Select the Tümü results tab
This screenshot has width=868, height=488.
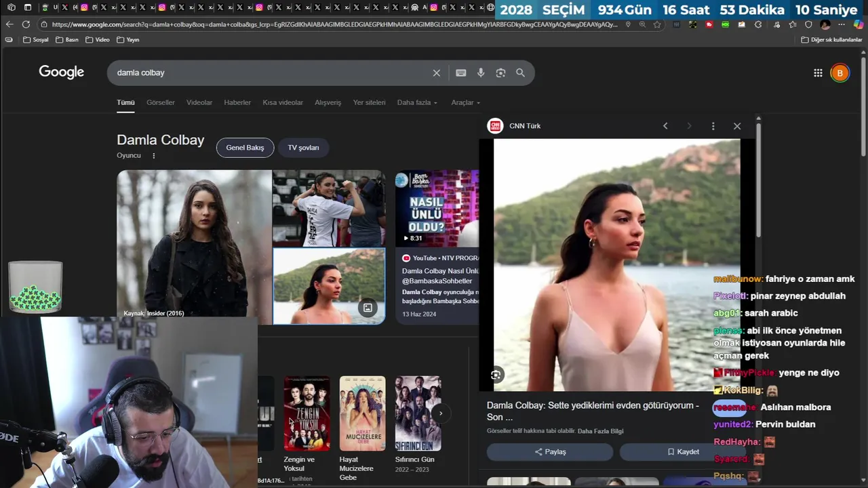(125, 102)
